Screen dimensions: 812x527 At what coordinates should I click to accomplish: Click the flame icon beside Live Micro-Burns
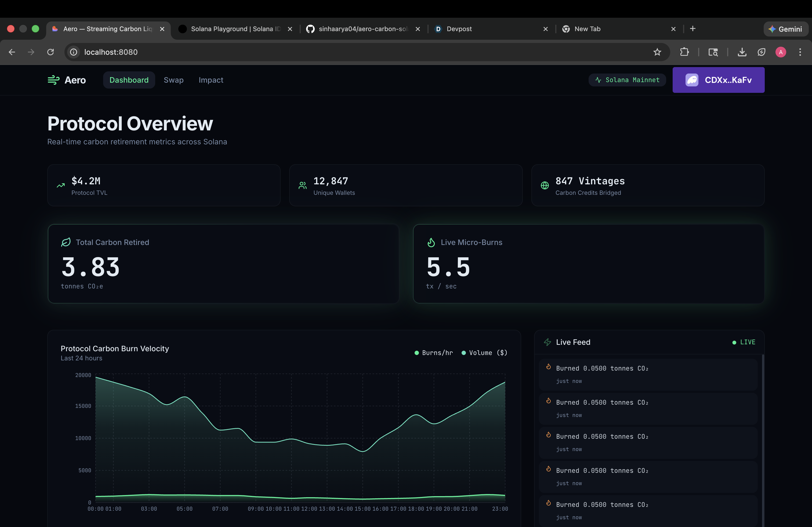click(431, 242)
